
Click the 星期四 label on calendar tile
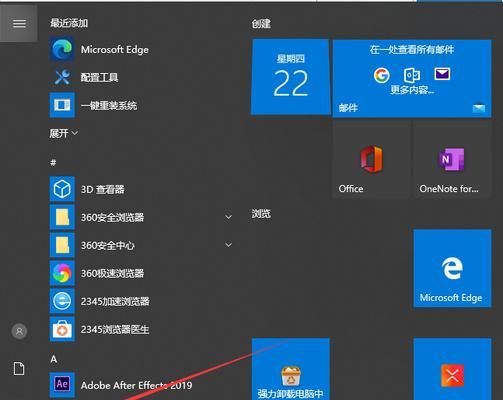tap(291, 59)
